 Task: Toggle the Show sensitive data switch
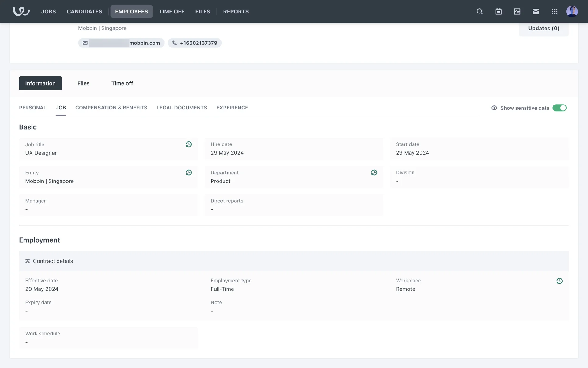(x=559, y=108)
